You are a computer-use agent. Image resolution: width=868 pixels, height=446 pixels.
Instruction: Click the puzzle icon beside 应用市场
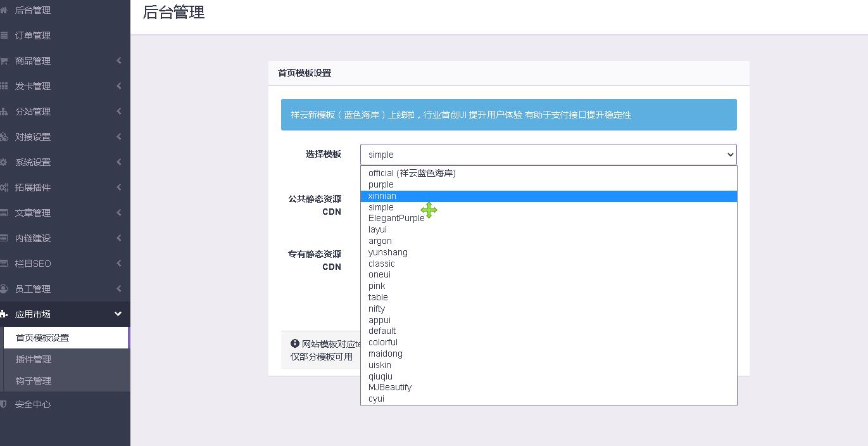[x=4, y=314]
